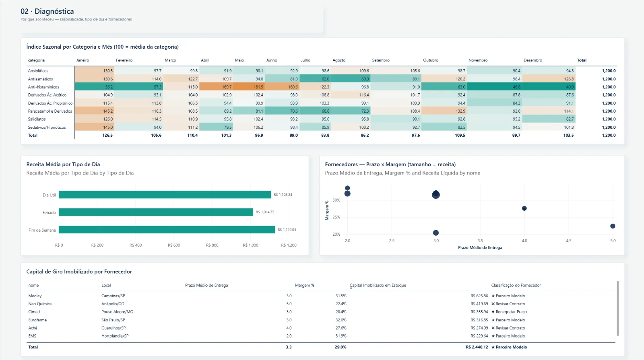644x360 pixels.
Task: Click the 40.0 cell in Dezembro column
Action: (549, 87)
